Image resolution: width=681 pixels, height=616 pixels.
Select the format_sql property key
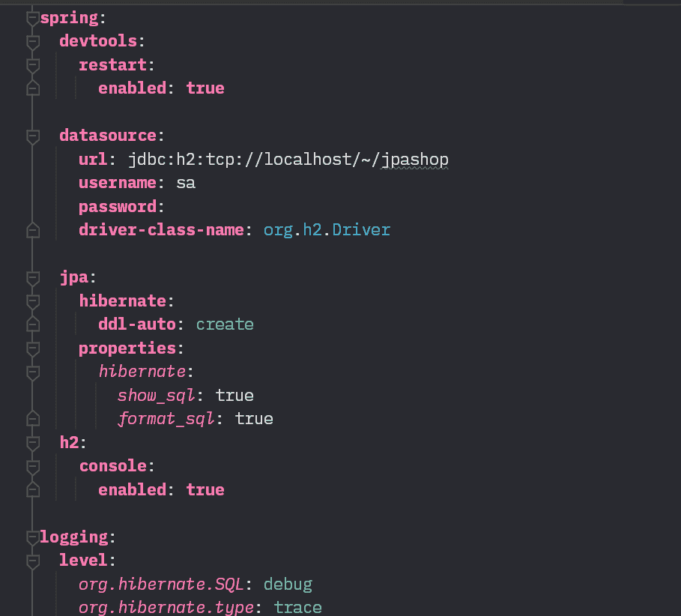point(166,419)
